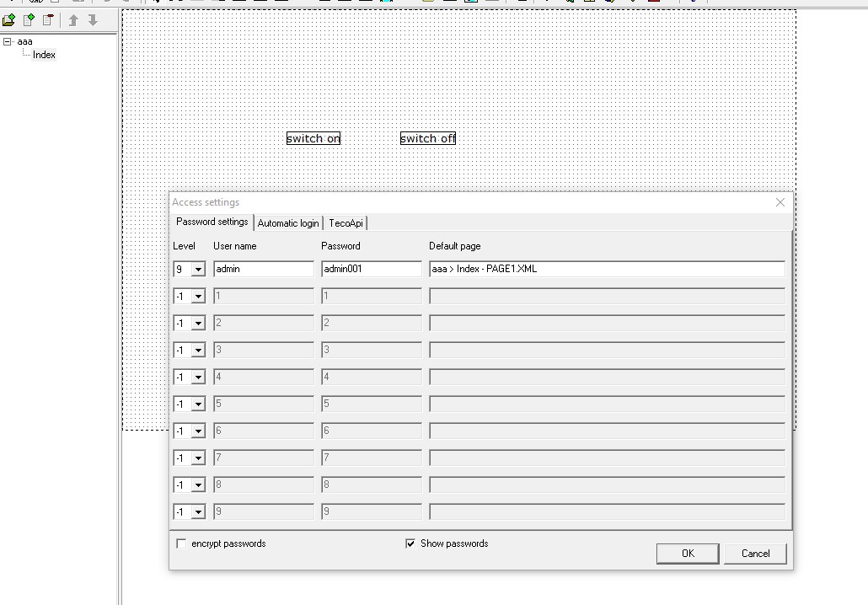Open the Automatic login tab

pyautogui.click(x=288, y=223)
